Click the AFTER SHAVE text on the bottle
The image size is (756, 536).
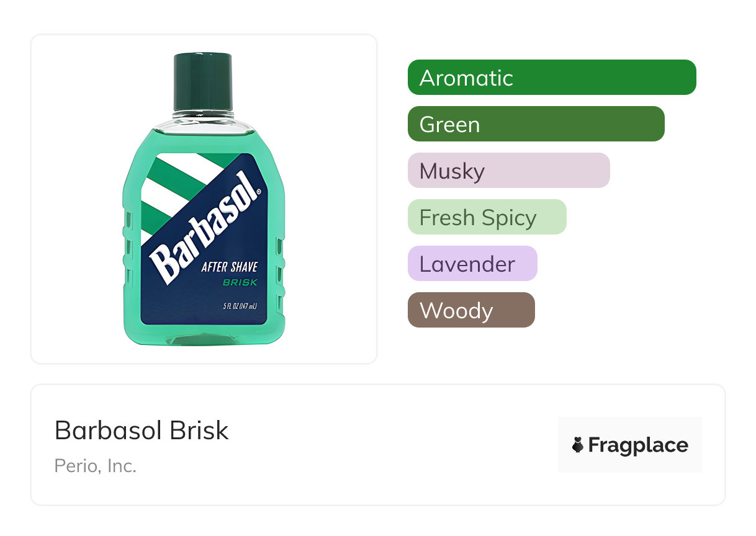click(229, 267)
